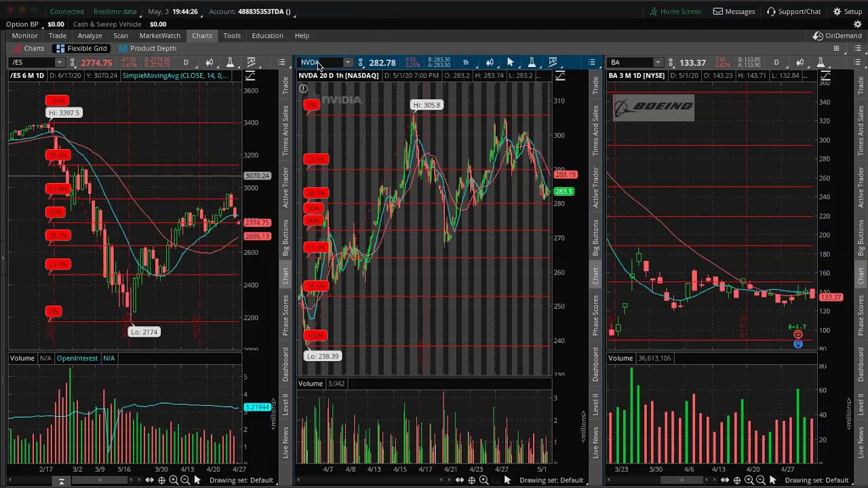This screenshot has width=868, height=488.
Task: Switch to the Tools tab
Action: [x=232, y=36]
